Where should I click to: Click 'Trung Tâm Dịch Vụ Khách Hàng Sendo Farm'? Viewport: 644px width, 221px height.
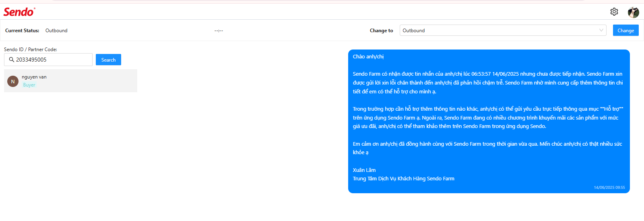(403, 179)
